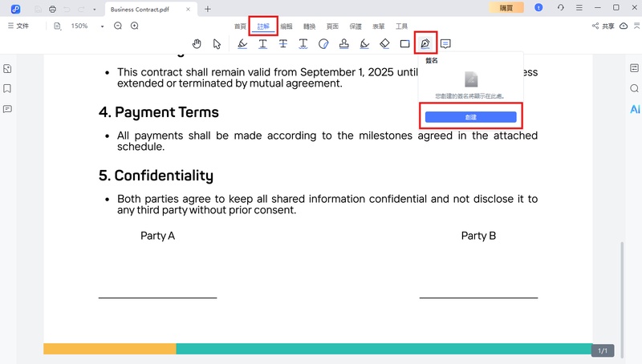Image resolution: width=642 pixels, height=364 pixels.
Task: Select the Eraser tool
Action: click(x=384, y=43)
